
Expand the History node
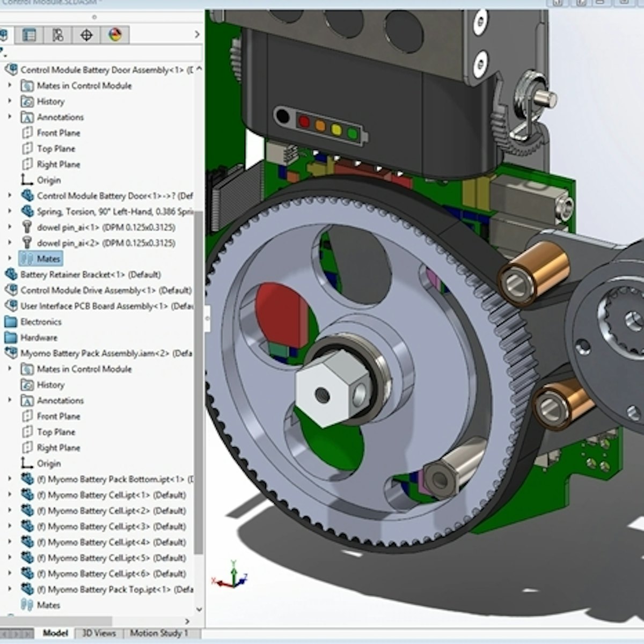tap(9, 101)
